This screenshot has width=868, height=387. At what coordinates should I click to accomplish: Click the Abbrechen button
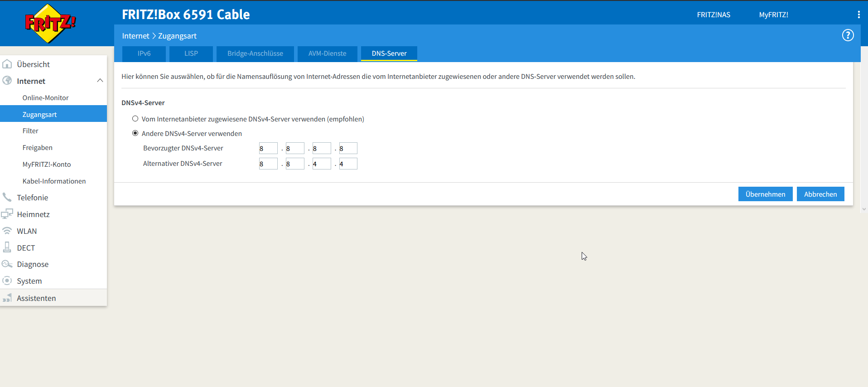coord(820,194)
